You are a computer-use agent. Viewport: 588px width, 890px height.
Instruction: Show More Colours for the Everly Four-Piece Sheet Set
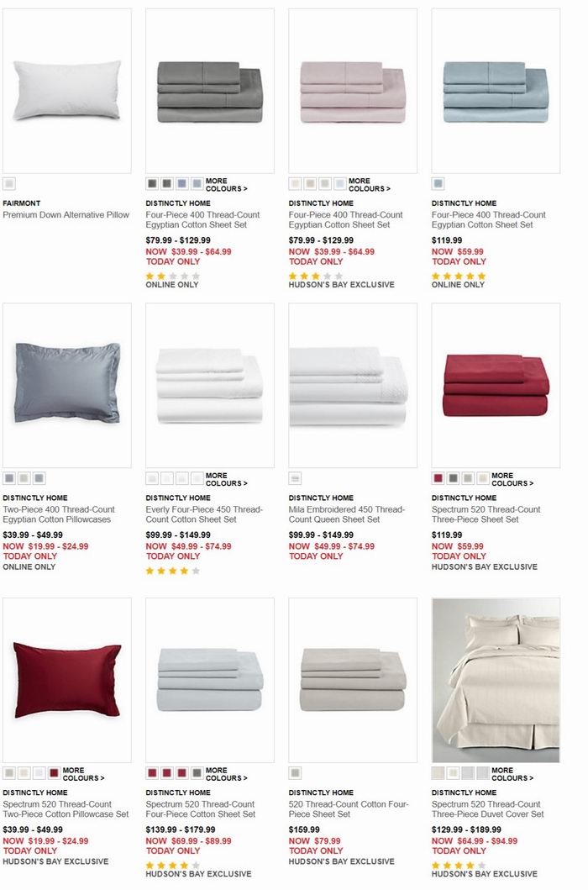click(x=227, y=479)
